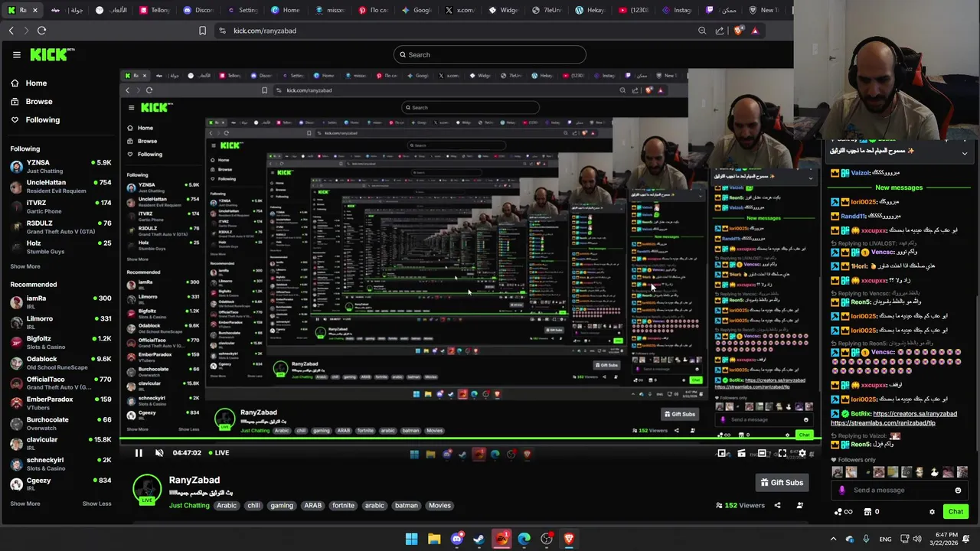The width and height of the screenshot is (980, 551).
Task: Click the green Chat send button
Action: coord(955,511)
